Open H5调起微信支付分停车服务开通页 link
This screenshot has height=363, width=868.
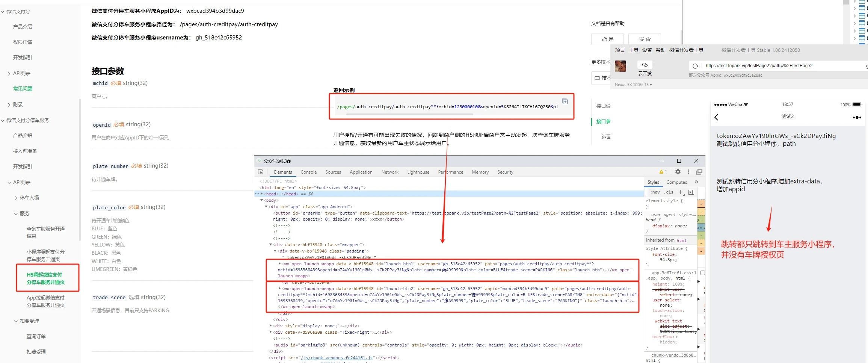click(x=45, y=278)
